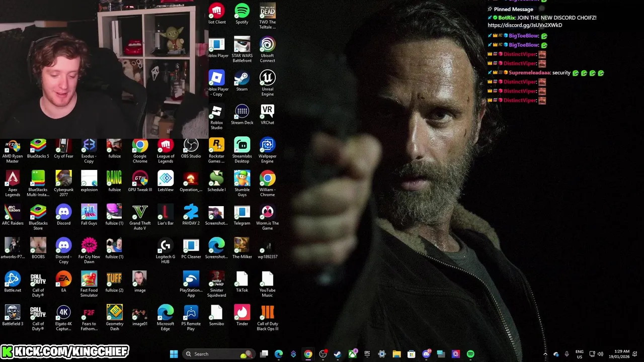Open BlueStacks Store desktop icon
Viewport: 644px width, 362px height.
[x=38, y=217]
